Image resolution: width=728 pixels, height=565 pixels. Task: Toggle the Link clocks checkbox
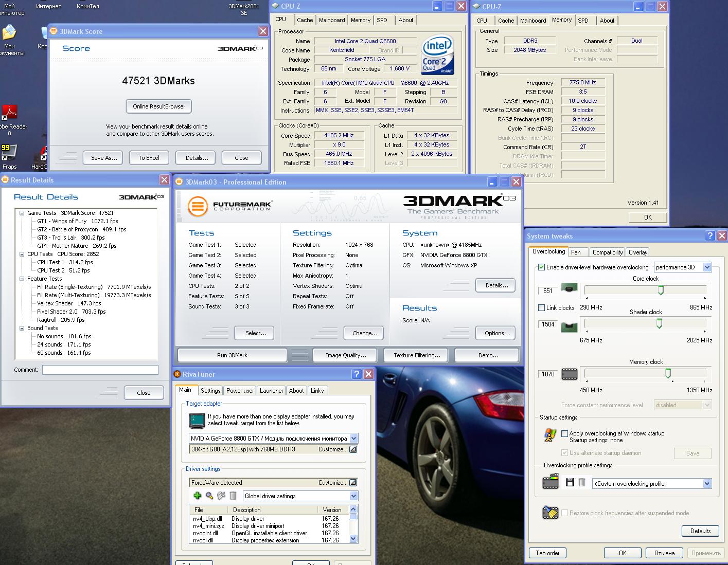541,308
